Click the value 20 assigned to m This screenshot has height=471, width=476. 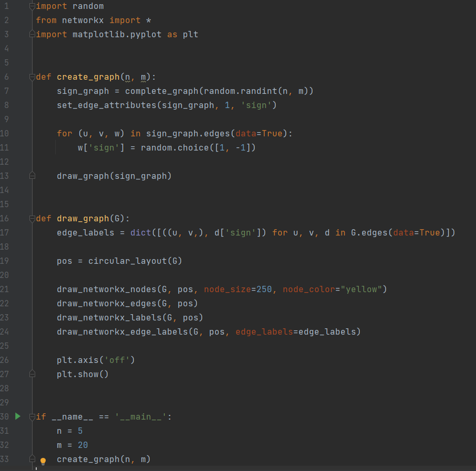[82, 445]
